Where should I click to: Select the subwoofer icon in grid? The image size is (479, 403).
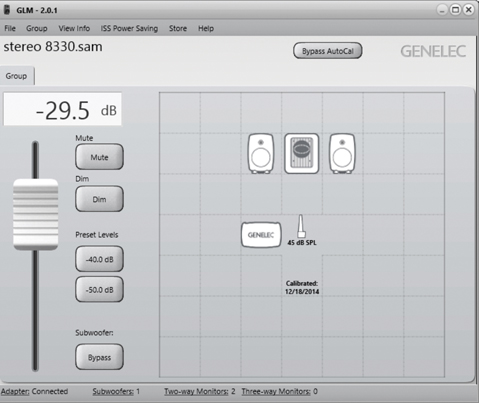(x=301, y=153)
